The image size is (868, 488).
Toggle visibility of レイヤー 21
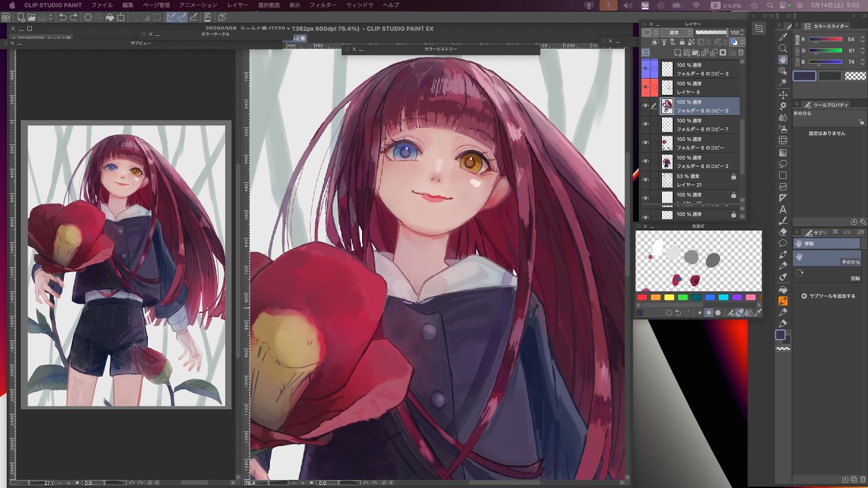[646, 180]
